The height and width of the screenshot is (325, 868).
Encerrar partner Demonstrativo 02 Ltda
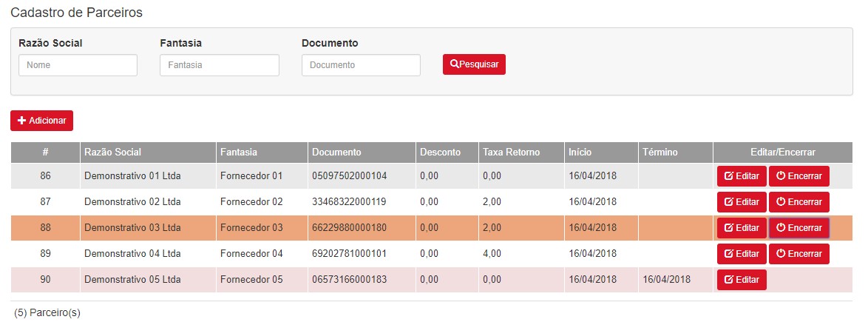tap(799, 202)
